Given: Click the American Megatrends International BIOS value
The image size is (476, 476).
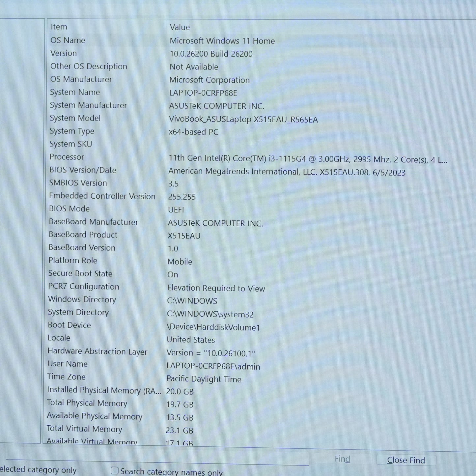Looking at the screenshot, I should (287, 172).
